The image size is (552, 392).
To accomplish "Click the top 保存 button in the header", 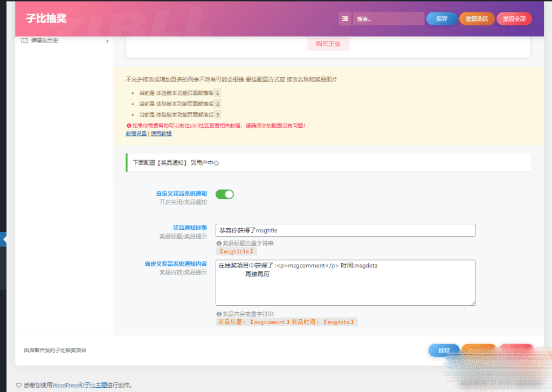I will (441, 19).
